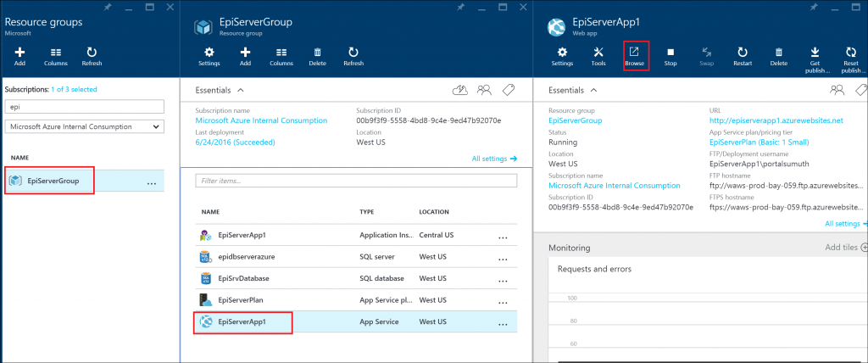The width and height of the screenshot is (868, 363).
Task: Click the Filter items input field
Action: tap(356, 181)
